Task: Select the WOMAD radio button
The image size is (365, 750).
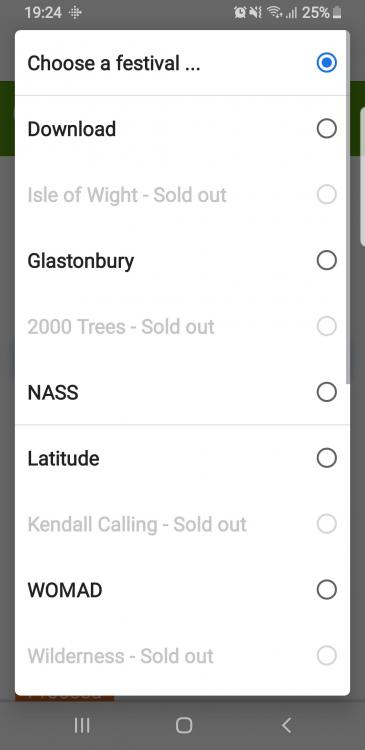Action: (x=327, y=590)
